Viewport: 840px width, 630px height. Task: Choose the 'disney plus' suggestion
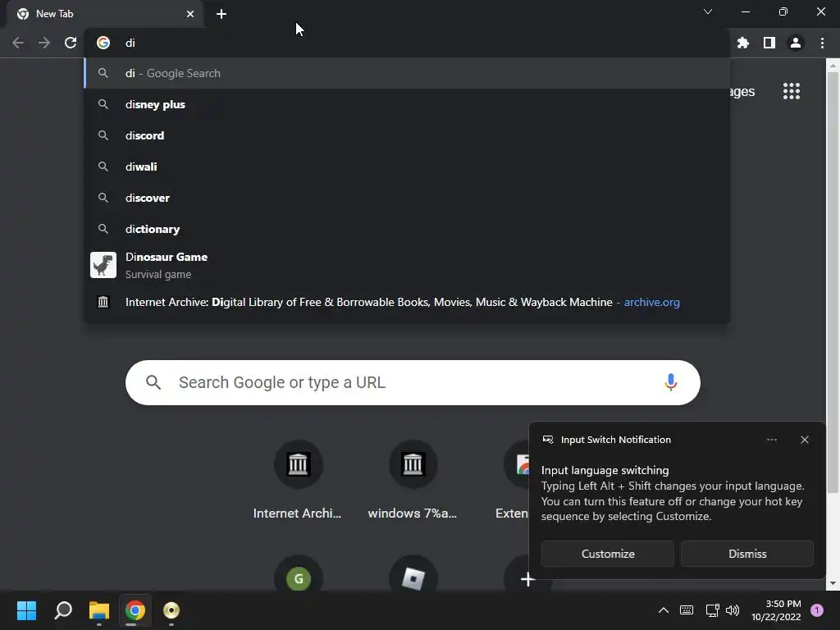coord(407,104)
